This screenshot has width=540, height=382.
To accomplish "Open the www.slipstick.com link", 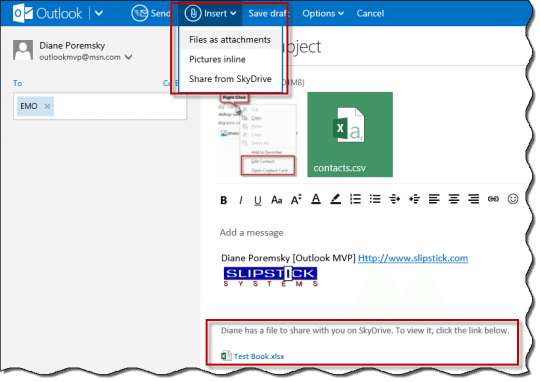I will point(413,258).
